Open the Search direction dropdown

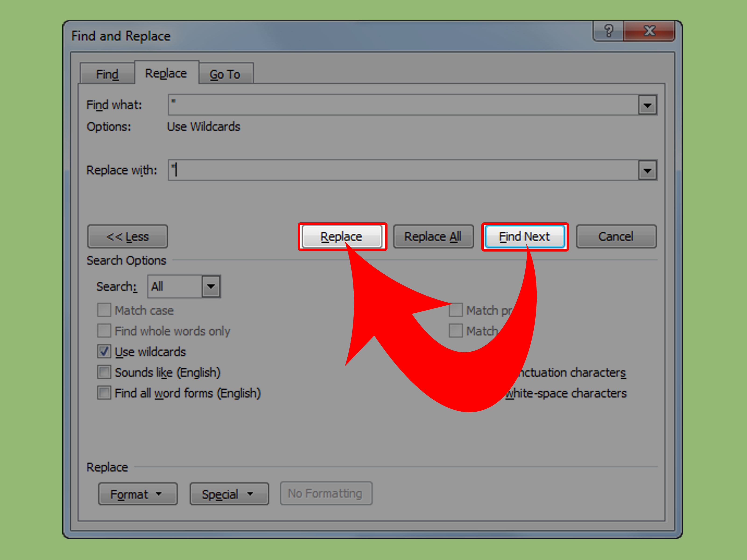[x=211, y=287]
